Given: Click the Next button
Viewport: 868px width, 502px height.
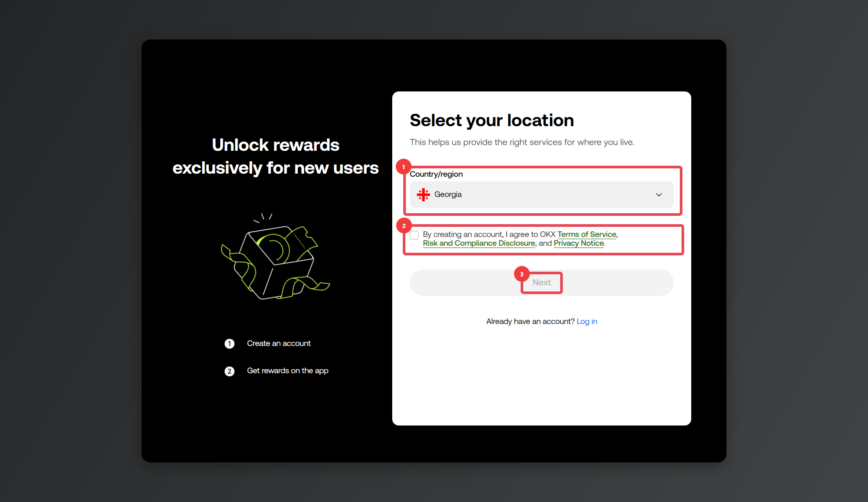Looking at the screenshot, I should click(x=541, y=283).
